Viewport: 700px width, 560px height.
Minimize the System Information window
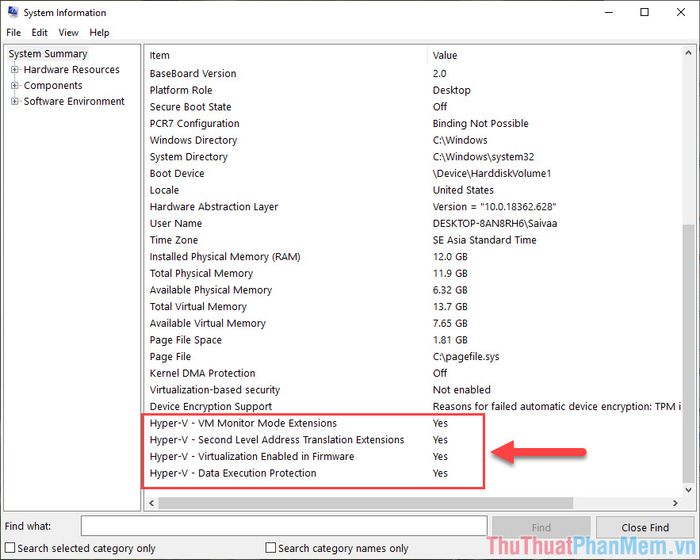coord(608,12)
